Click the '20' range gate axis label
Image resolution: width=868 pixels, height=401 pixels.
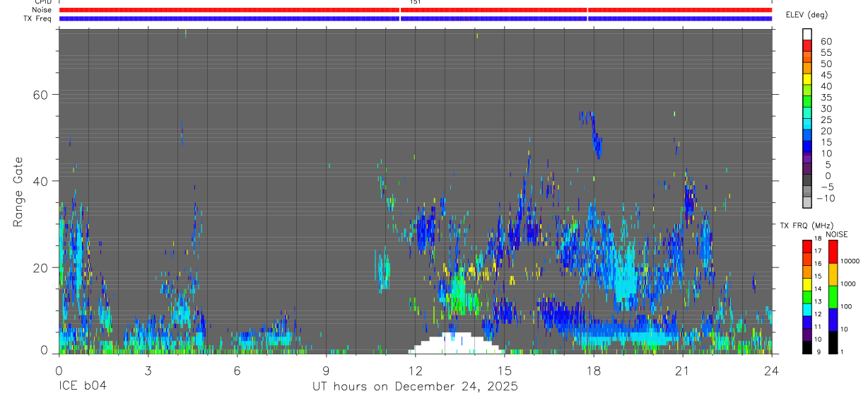42,268
